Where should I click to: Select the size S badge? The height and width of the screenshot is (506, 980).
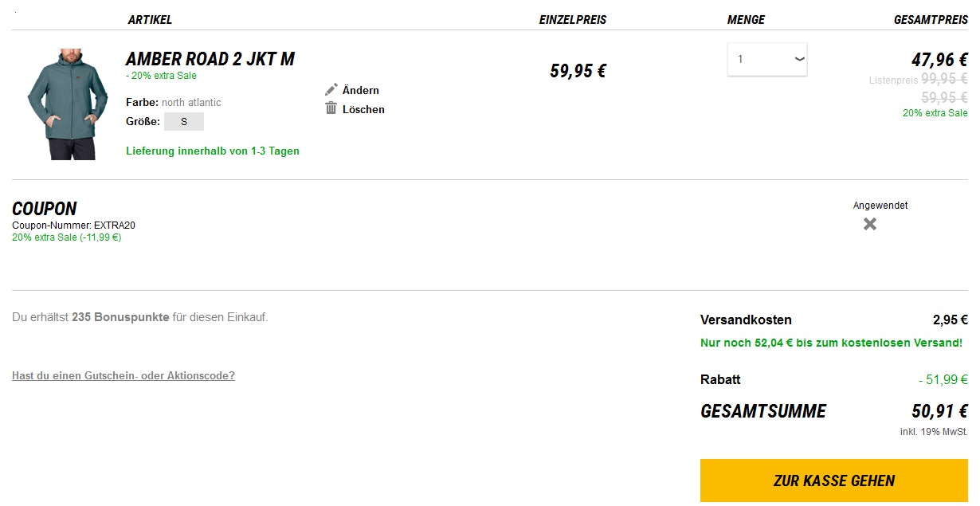[184, 122]
